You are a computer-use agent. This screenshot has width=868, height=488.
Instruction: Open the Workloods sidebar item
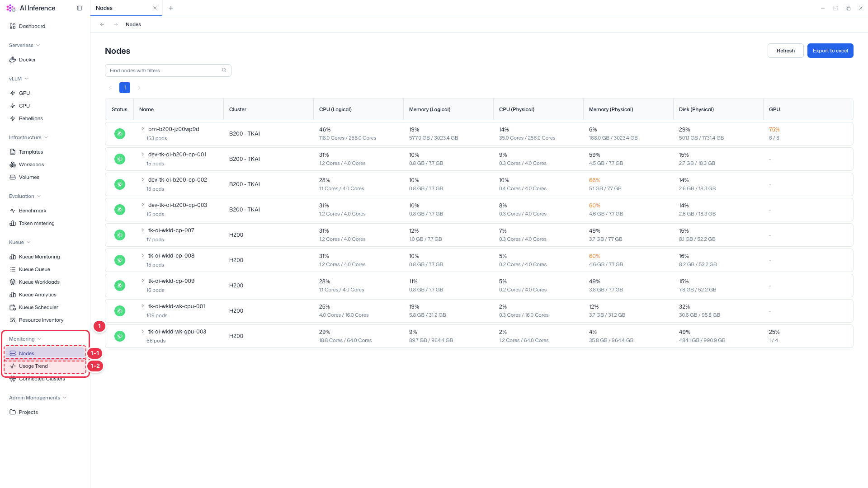coord(31,164)
